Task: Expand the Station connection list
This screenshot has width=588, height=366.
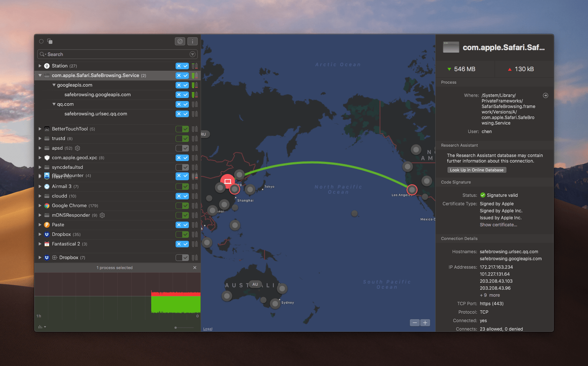Action: point(40,66)
